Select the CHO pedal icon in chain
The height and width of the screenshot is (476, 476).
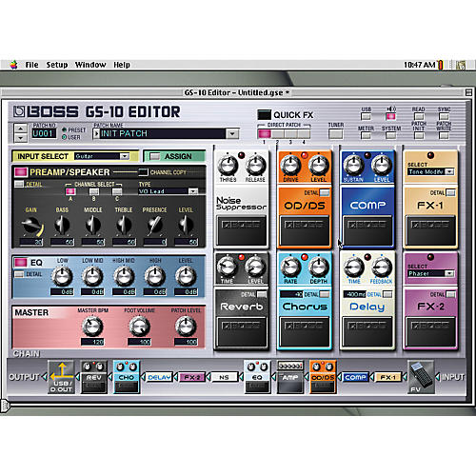point(127,377)
